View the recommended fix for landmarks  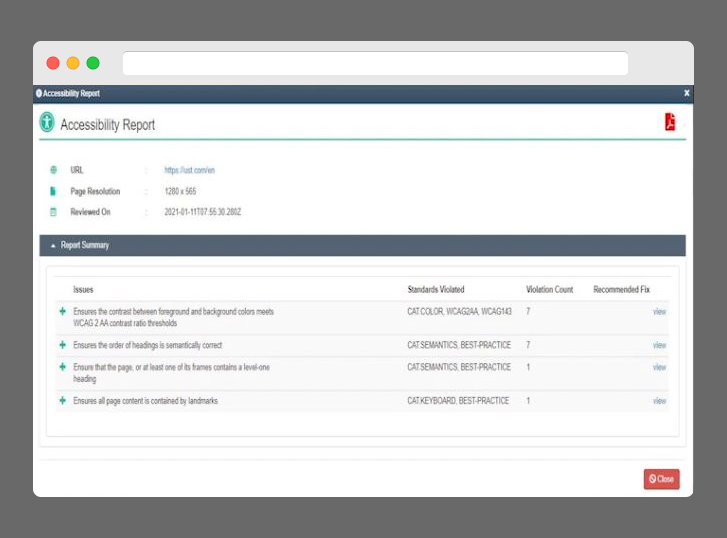659,401
